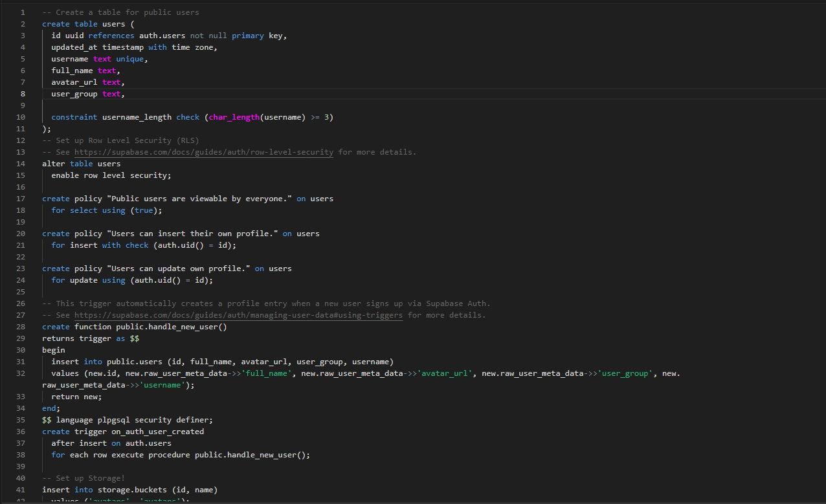Click the 'updated_at timestamp' column definition

pyautogui.click(x=135, y=47)
